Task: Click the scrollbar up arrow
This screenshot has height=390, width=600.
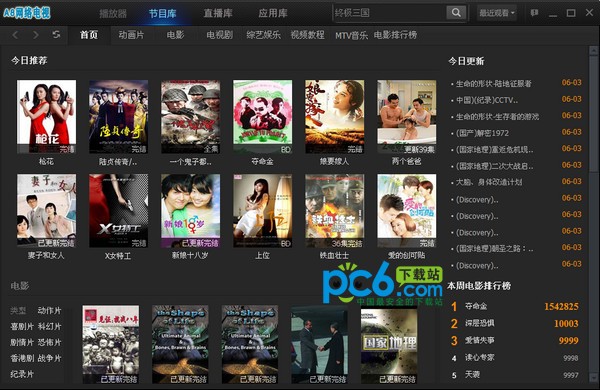Action: [593, 51]
